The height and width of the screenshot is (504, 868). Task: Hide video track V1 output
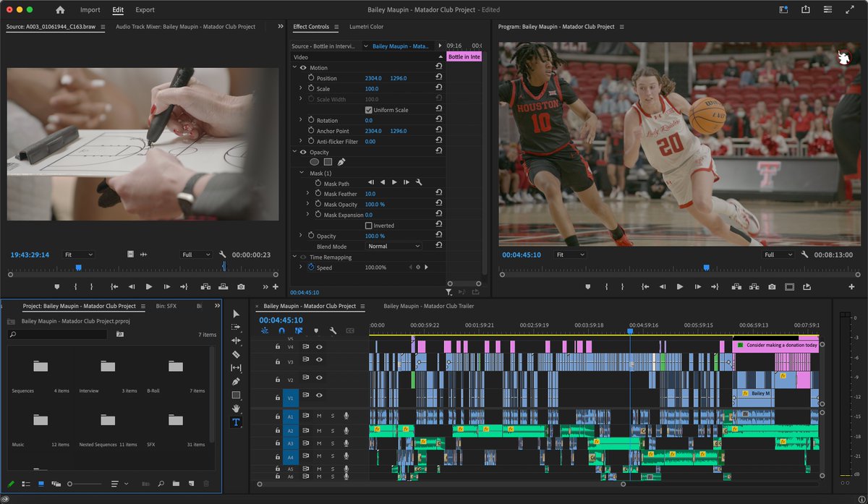click(319, 396)
